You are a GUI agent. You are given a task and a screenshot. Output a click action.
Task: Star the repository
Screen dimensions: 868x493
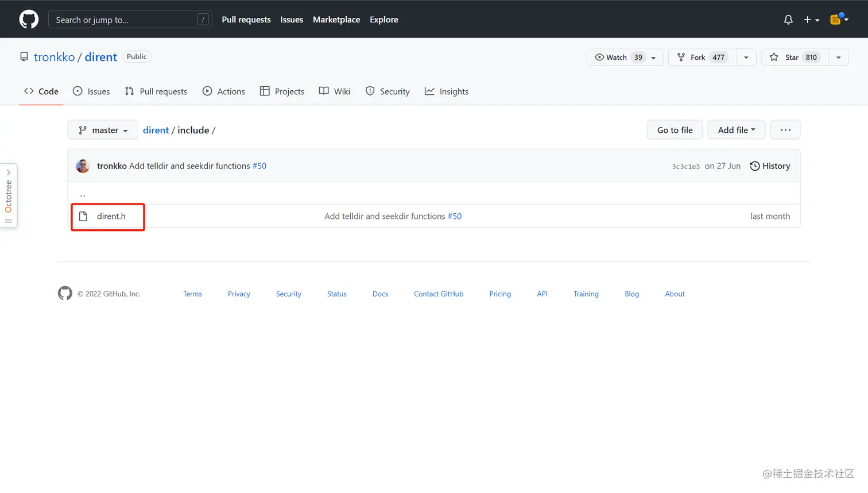coord(795,57)
